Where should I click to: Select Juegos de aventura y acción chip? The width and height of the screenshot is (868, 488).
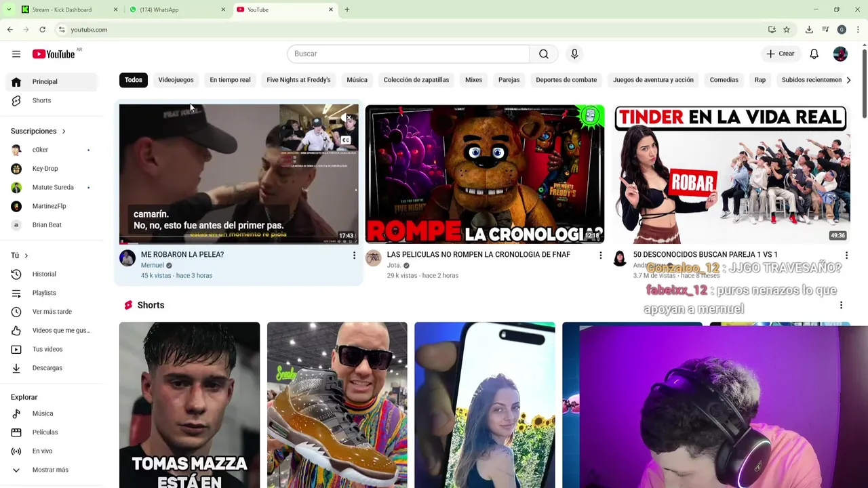[653, 80]
